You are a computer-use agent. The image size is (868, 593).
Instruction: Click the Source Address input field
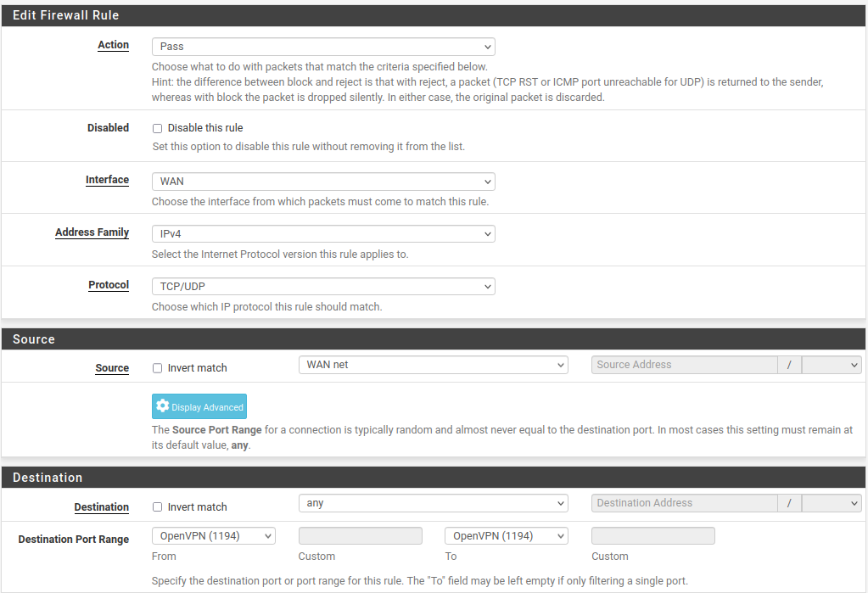(684, 364)
